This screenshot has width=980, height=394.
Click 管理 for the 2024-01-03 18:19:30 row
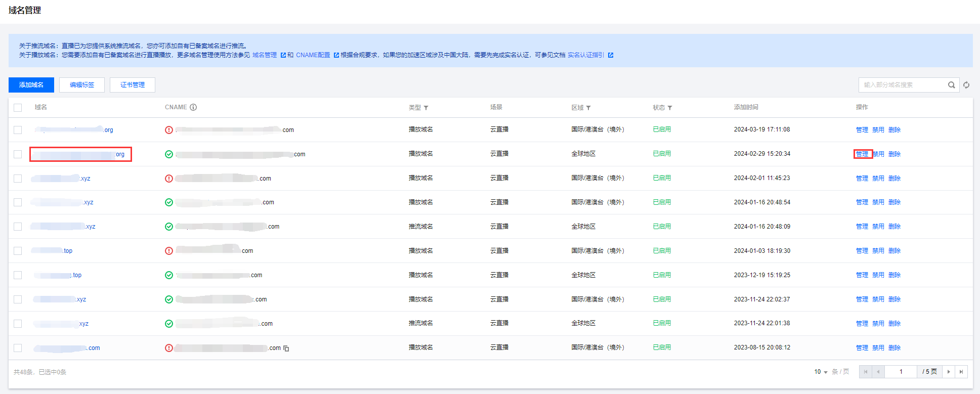pos(862,251)
